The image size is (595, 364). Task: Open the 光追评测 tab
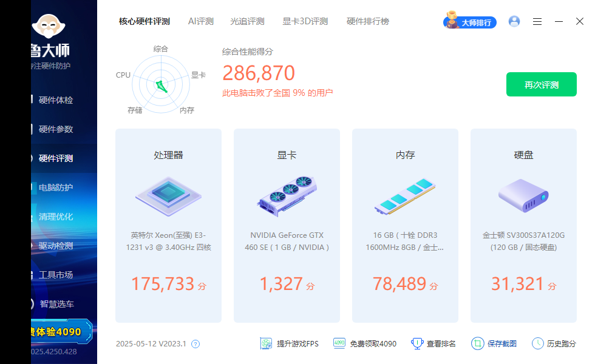point(247,21)
